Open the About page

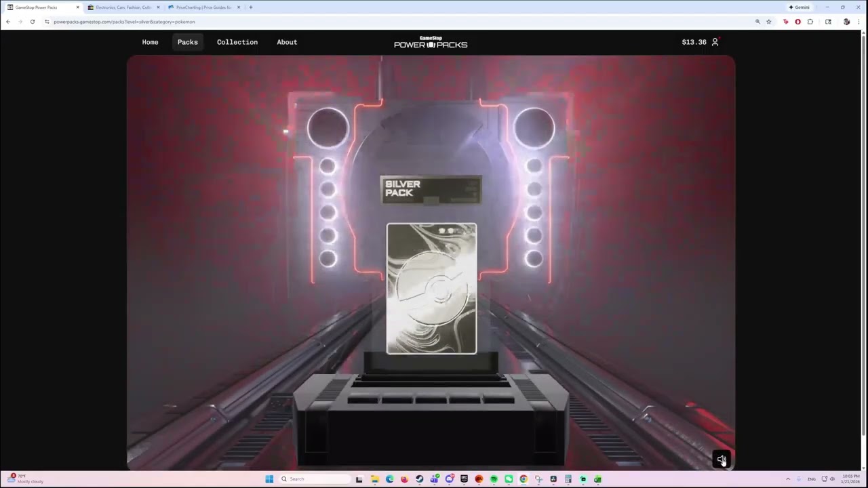[287, 42]
